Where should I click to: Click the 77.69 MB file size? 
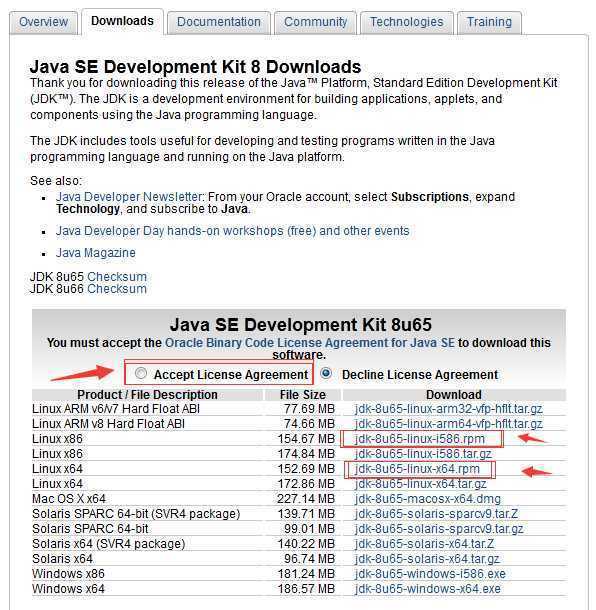tap(309, 409)
